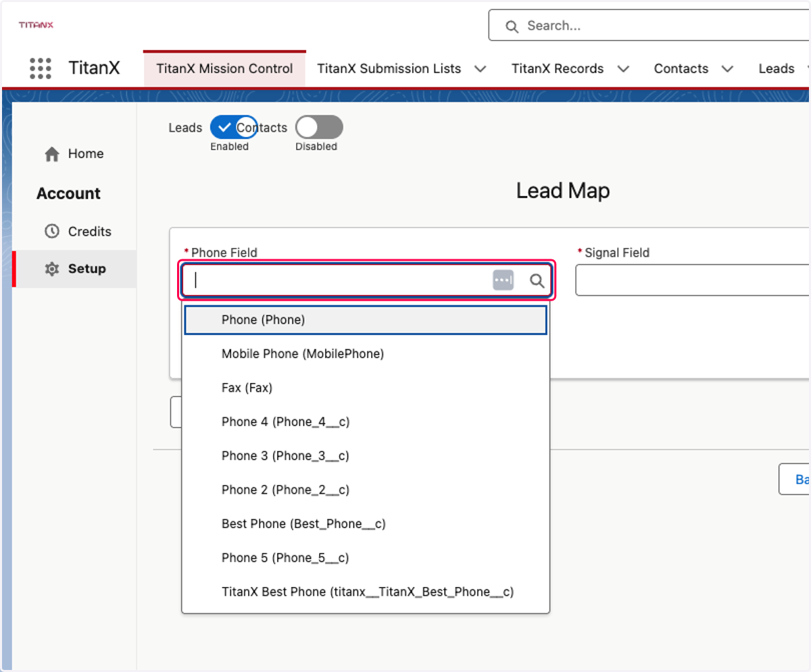811x672 pixels.
Task: Click the Home house icon in sidebar
Action: tap(52, 154)
